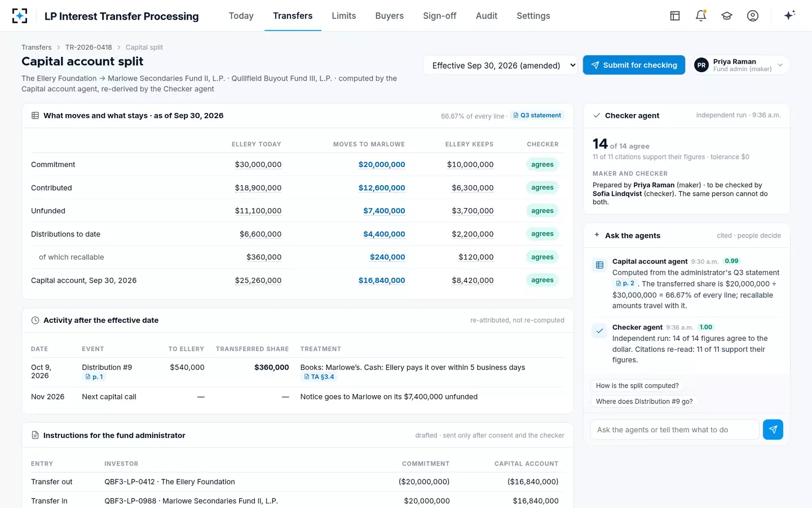The image size is (812, 508).
Task: Open p. 2 citation in Capital account agent message
Action: coord(625,283)
